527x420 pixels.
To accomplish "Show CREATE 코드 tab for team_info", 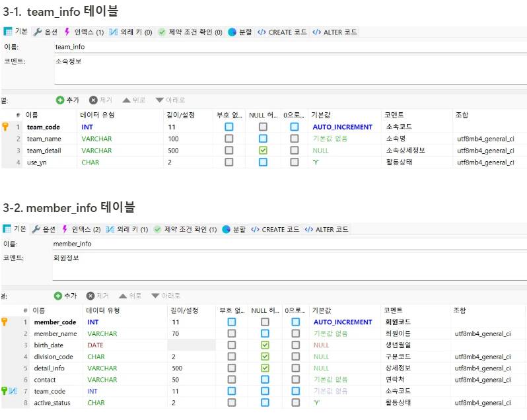I will 282,32.
